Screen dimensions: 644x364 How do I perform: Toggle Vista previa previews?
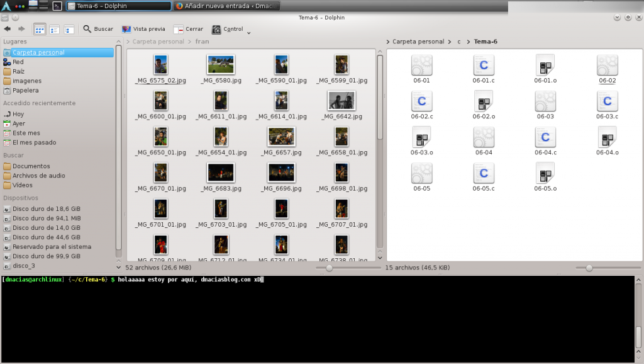tap(143, 29)
